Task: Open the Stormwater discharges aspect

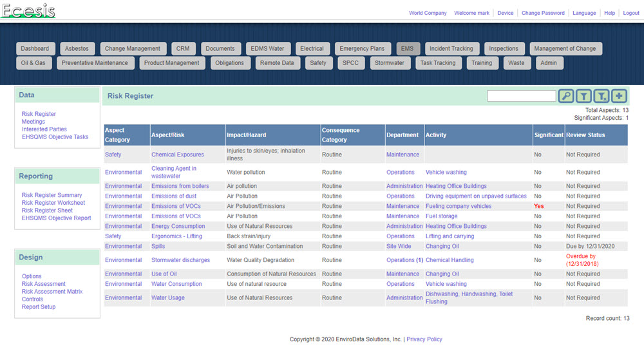Action: (x=180, y=260)
